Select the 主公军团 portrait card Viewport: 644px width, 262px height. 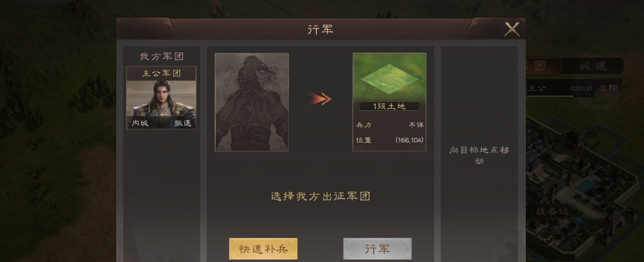point(161,98)
